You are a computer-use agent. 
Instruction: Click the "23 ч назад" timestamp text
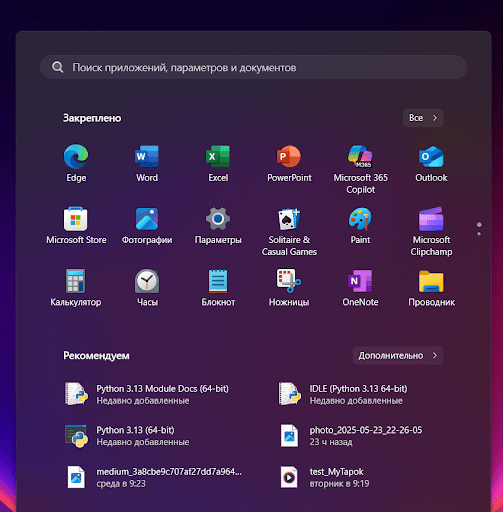click(x=331, y=442)
